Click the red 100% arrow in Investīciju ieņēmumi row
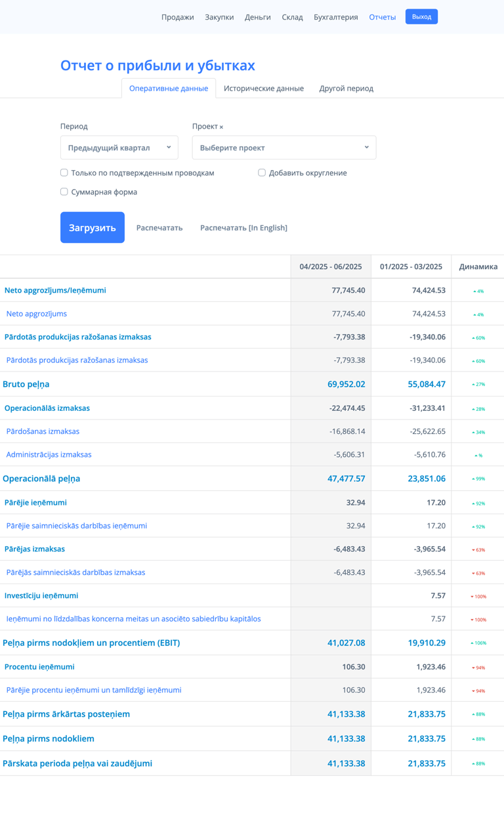The image size is (504, 833). coord(478,597)
